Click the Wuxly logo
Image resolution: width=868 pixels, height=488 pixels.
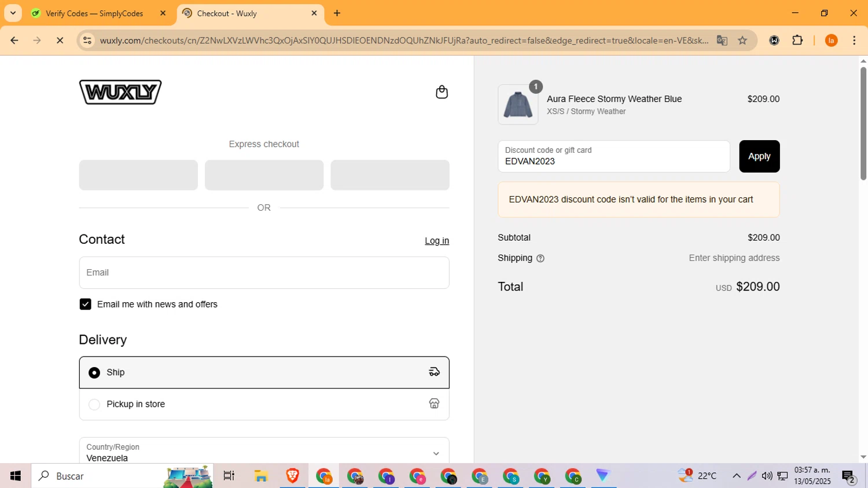120,92
